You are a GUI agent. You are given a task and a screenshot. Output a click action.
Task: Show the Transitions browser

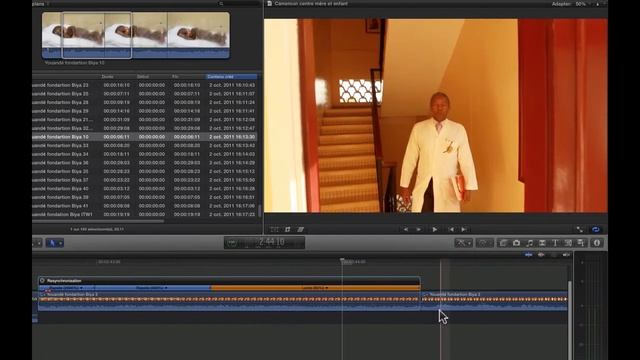click(x=542, y=243)
